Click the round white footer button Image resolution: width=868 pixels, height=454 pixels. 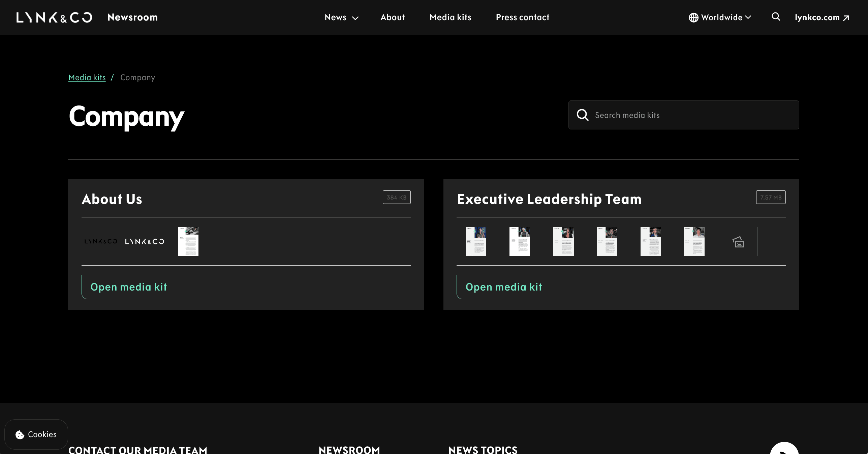[784, 449]
